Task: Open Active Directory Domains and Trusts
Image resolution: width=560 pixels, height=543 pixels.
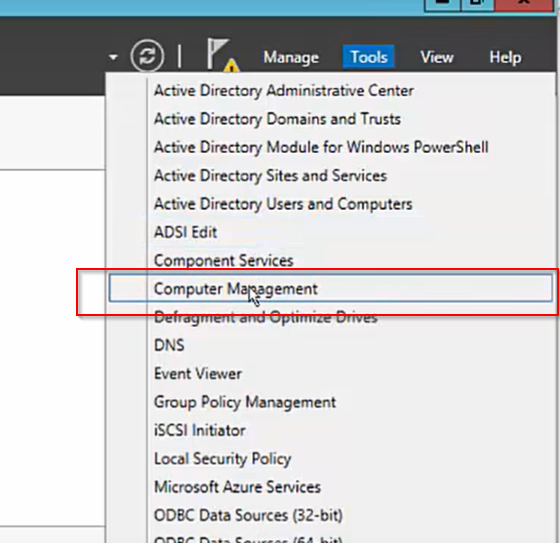Action: click(277, 119)
